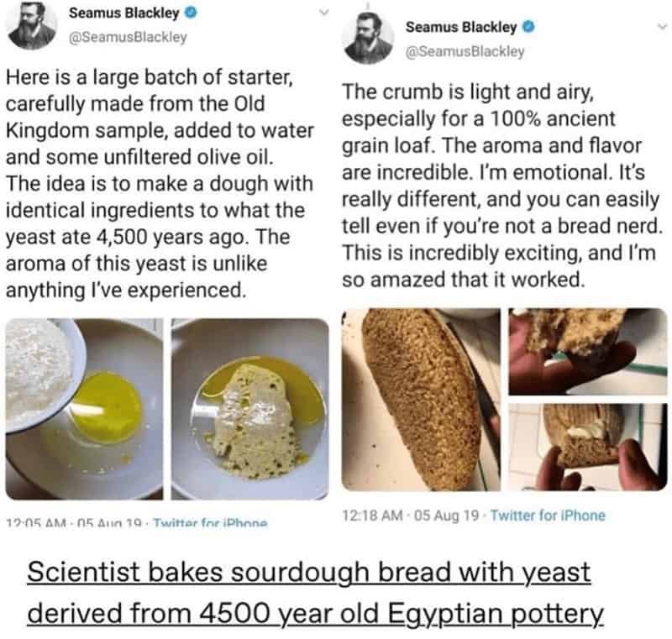
Task: Open the chevron menu on the second tweet
Action: (663, 26)
